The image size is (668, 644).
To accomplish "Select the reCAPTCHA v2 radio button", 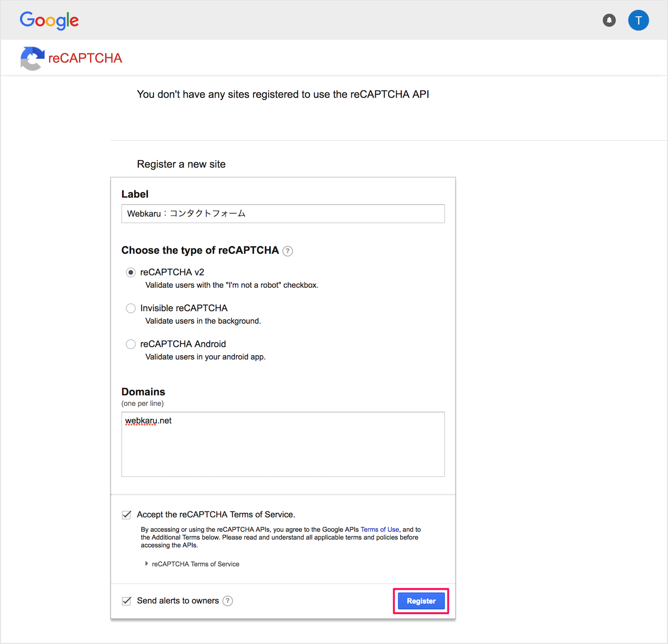I will click(131, 272).
